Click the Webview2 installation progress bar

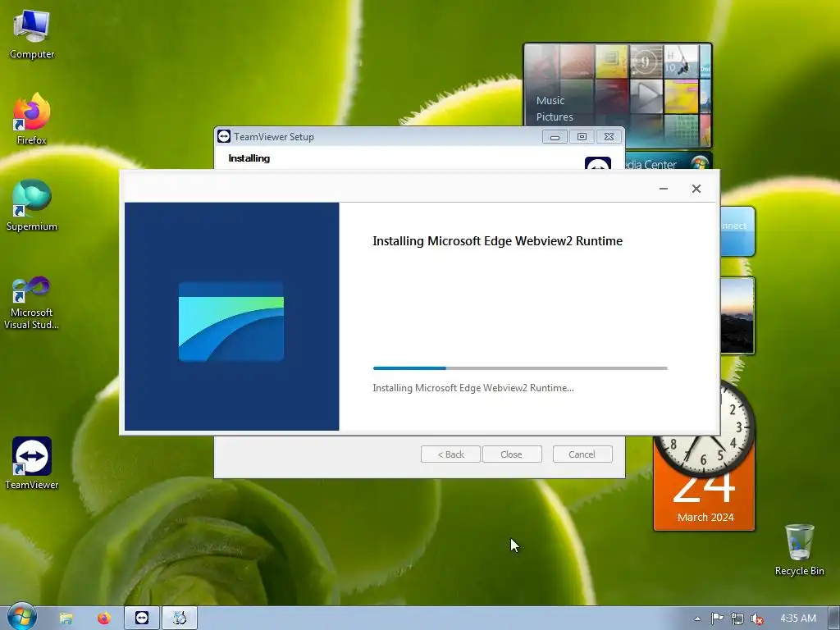[x=520, y=368]
